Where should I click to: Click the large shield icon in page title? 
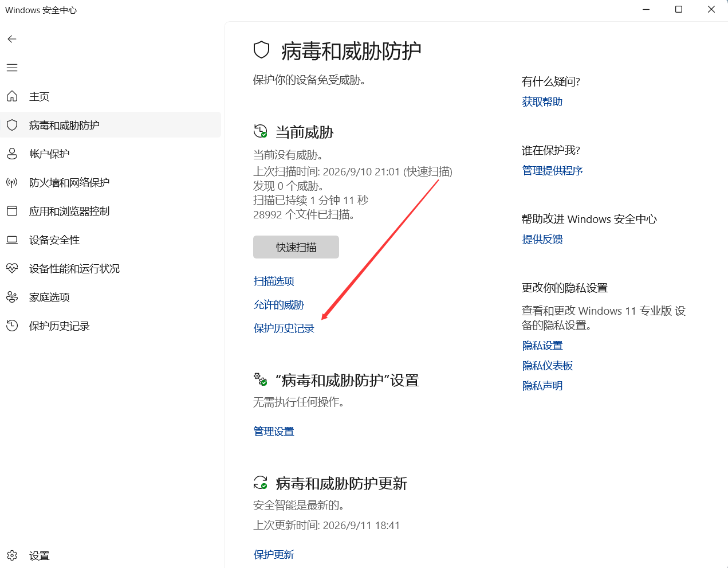[x=261, y=50]
